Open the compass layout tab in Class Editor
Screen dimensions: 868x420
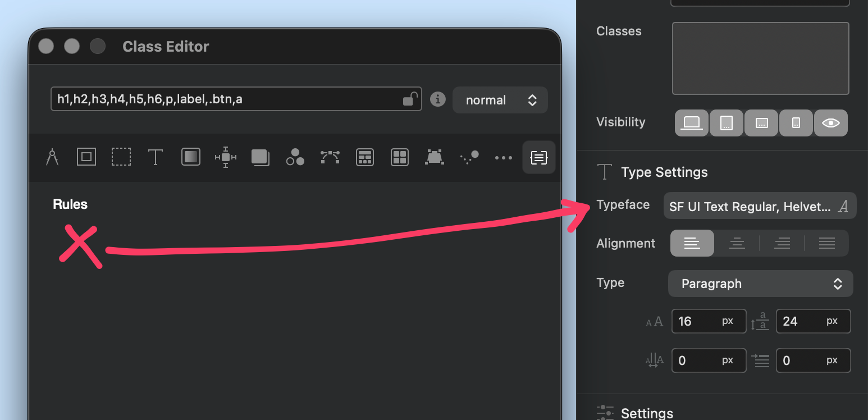coord(52,157)
